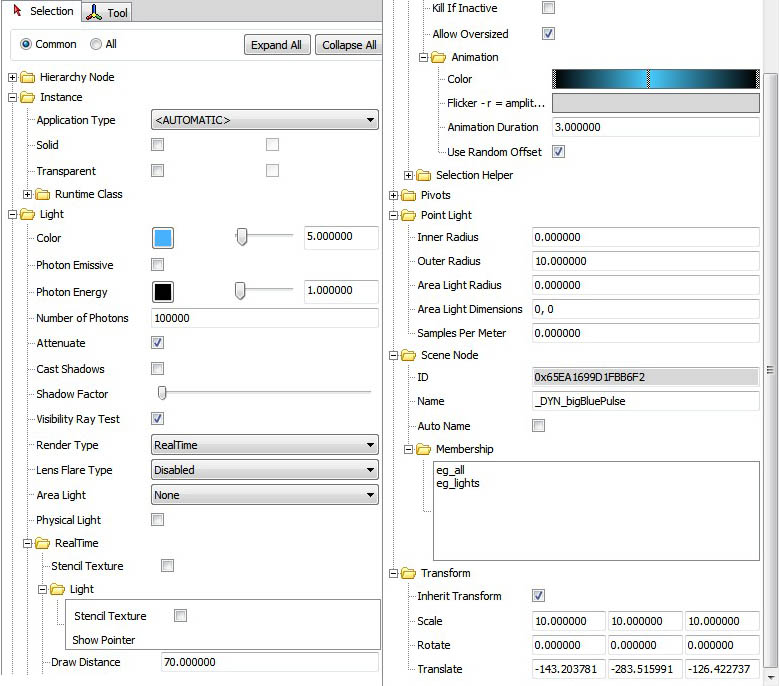This screenshot has height=686, width=780.
Task: Click the Flicker curve field
Action: point(656,103)
